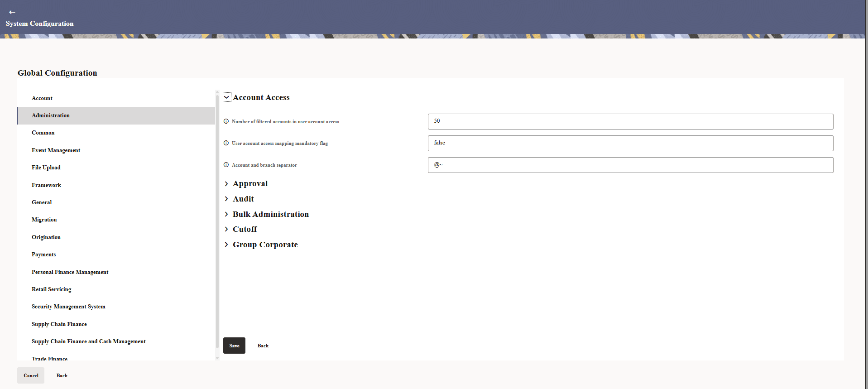
Task: Click 'Number of filtered accounts in user account access' label
Action: click(285, 121)
